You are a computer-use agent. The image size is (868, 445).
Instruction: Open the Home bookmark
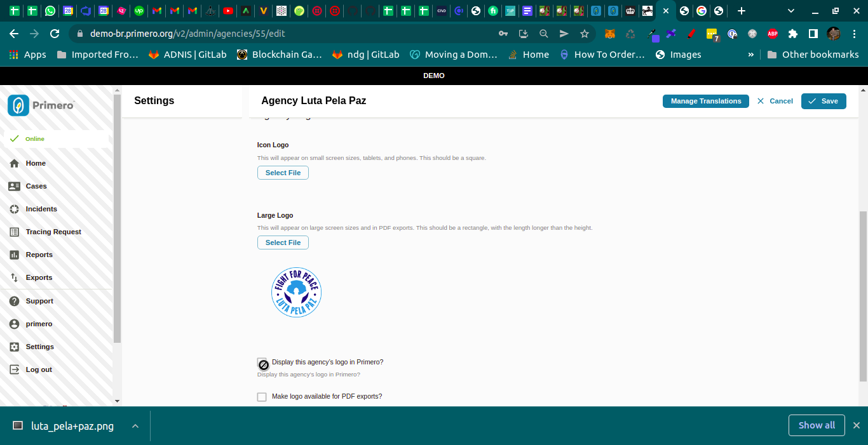click(529, 55)
